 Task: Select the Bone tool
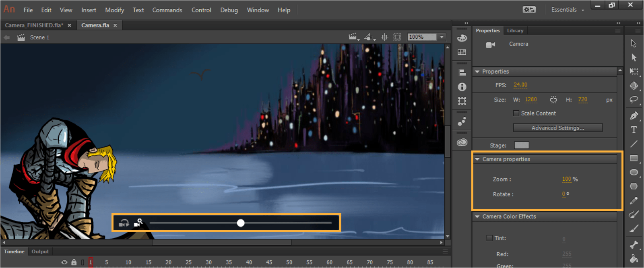point(634,244)
